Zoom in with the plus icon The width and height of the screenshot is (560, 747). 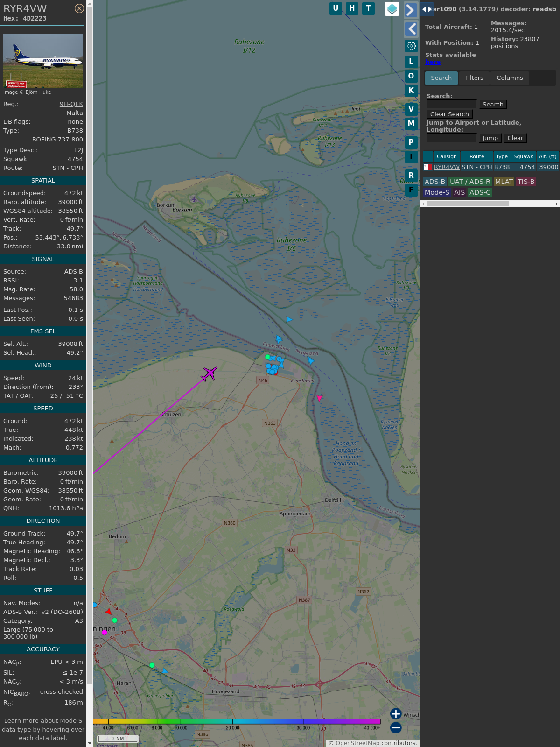point(396,713)
